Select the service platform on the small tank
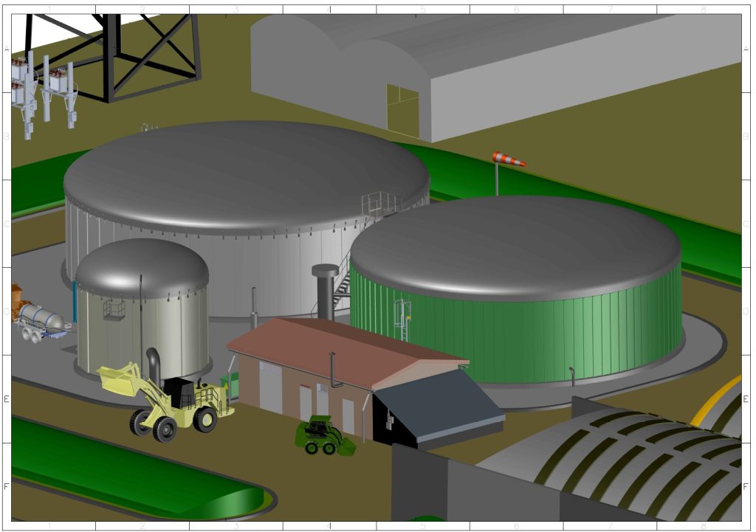 point(114,309)
